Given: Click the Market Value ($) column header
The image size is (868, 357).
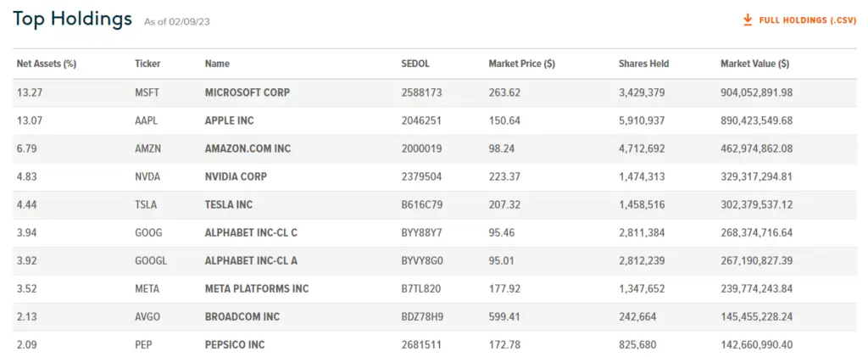Looking at the screenshot, I should (755, 64).
